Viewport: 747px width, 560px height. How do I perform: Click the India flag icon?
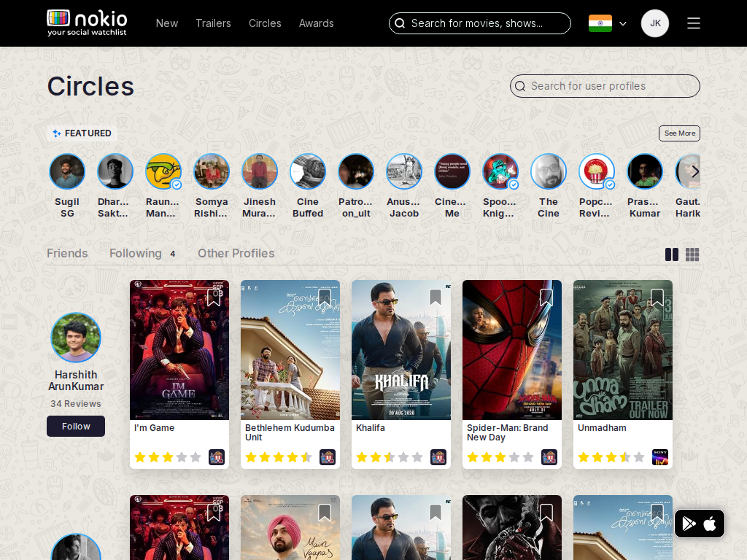pos(600,23)
